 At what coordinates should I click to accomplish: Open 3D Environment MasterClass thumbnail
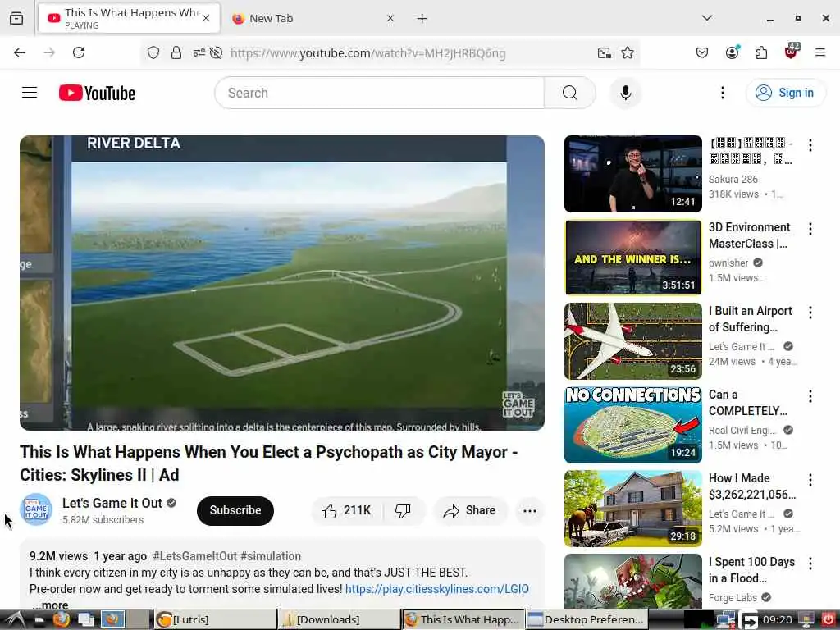pyautogui.click(x=632, y=257)
